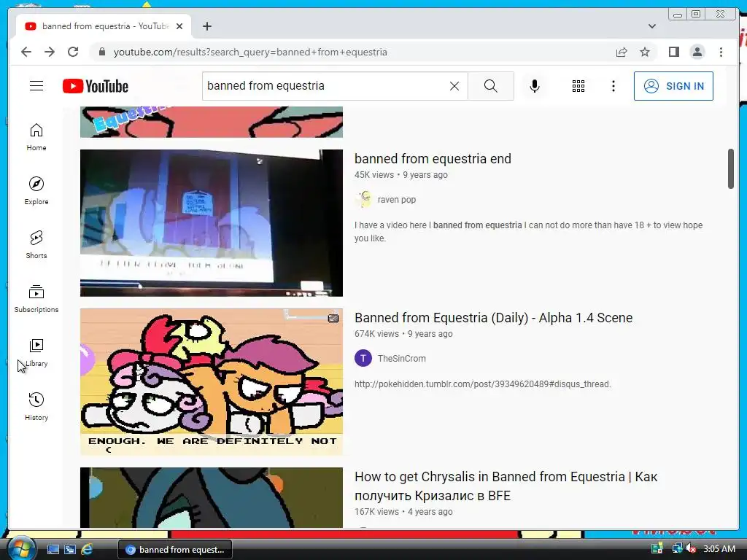The height and width of the screenshot is (560, 747).
Task: Open 'Banned from Equestria (Daily) - Alpha 1.4 Scene'
Action: [x=494, y=318]
